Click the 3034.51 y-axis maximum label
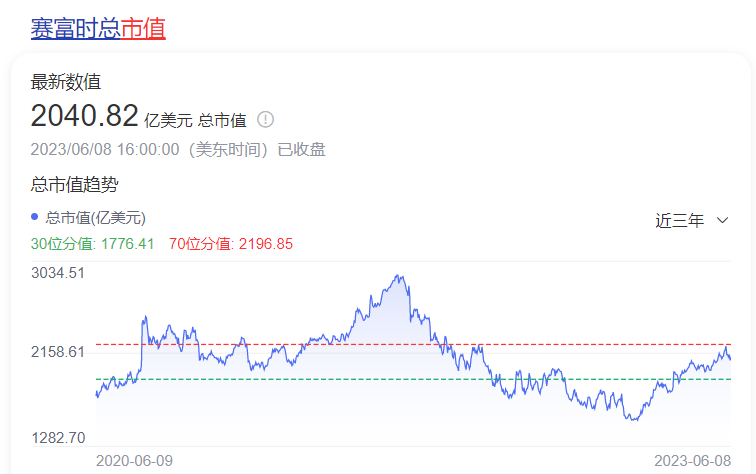 (x=57, y=273)
